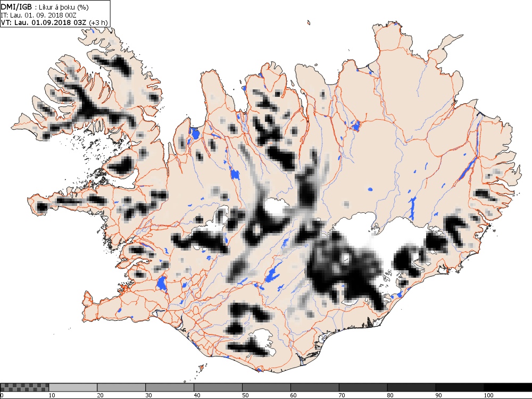The height and width of the screenshot is (399, 532).
Task: Click the 80–90 near-black legend segment
Action: (x=411, y=387)
